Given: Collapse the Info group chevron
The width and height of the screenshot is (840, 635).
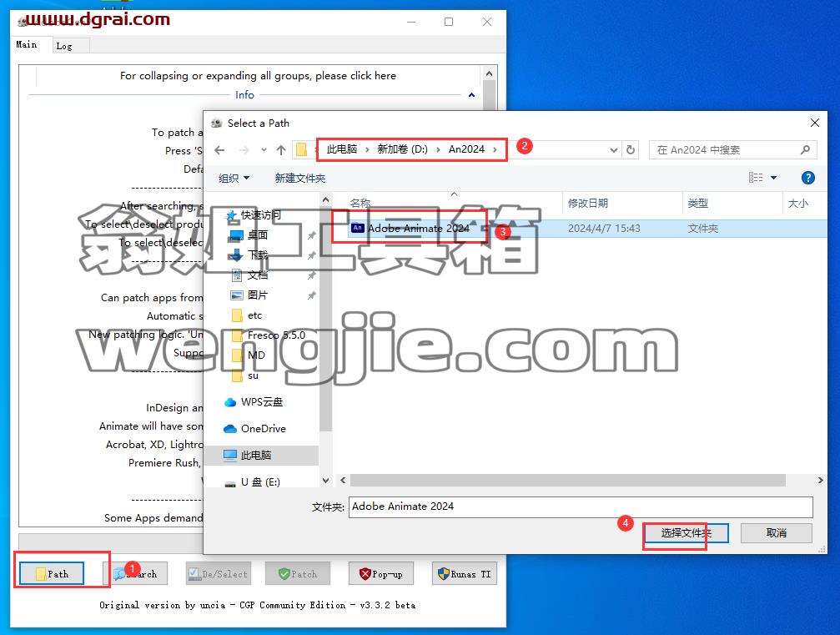Looking at the screenshot, I should (x=471, y=95).
